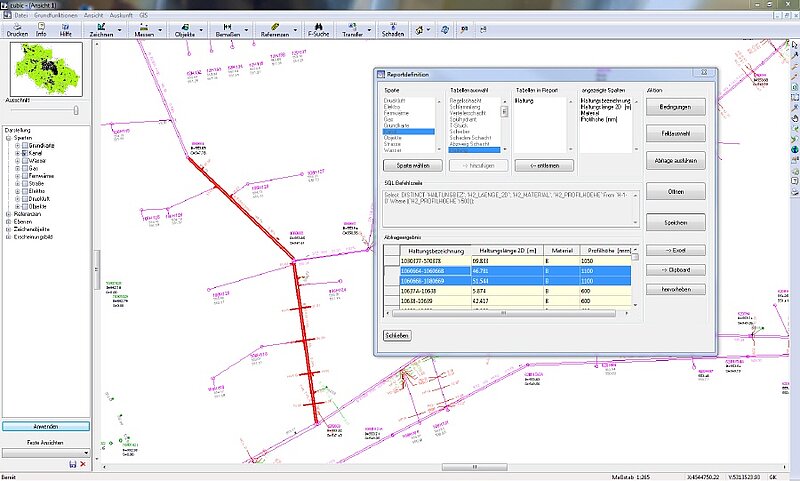The height and width of the screenshot is (481, 800).
Task: Activate the Messen measuring tool
Action: (x=144, y=29)
